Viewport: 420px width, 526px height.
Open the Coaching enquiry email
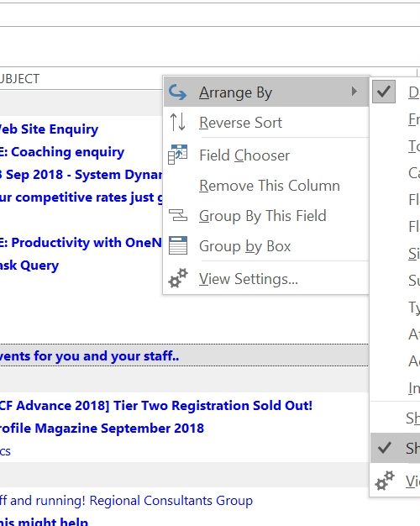pyautogui.click(x=62, y=152)
